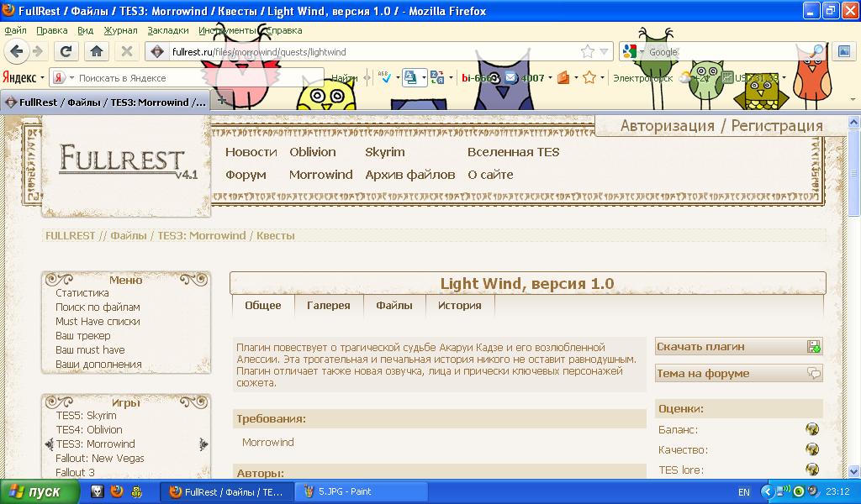Open the Закладки menu

[x=167, y=30]
